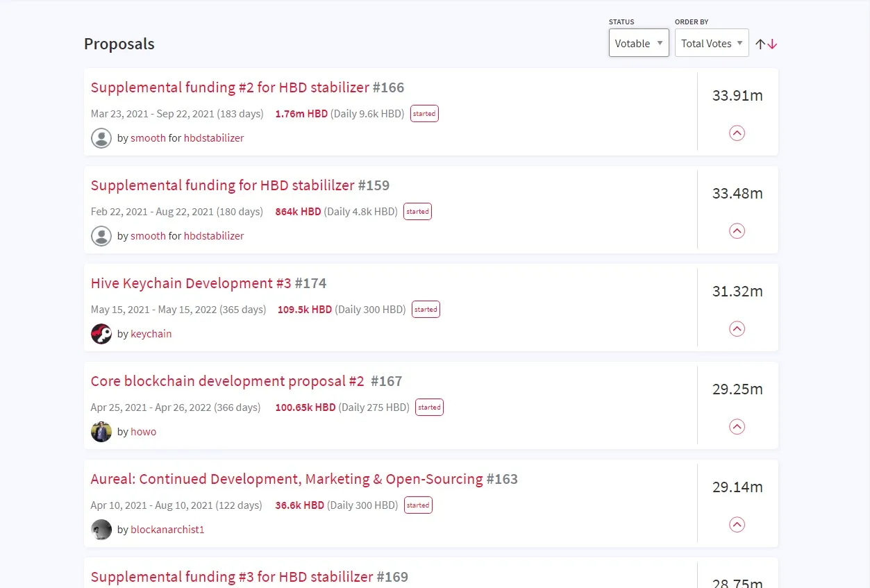Image resolution: width=870 pixels, height=588 pixels.
Task: Open keychain's profile avatar
Action: point(101,334)
